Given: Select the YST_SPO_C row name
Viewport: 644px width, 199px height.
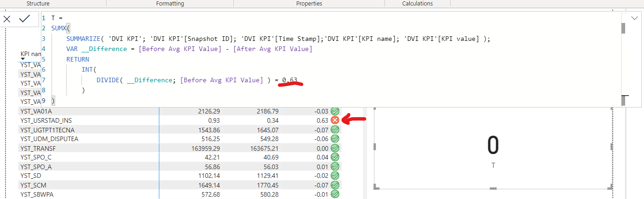Looking at the screenshot, I should tap(36, 157).
